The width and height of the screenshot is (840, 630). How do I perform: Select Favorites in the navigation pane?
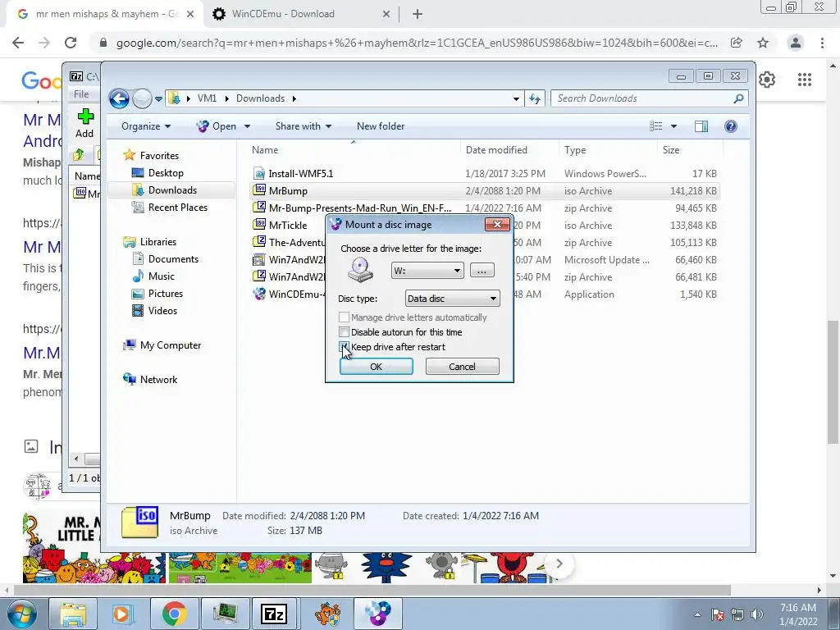[159, 155]
